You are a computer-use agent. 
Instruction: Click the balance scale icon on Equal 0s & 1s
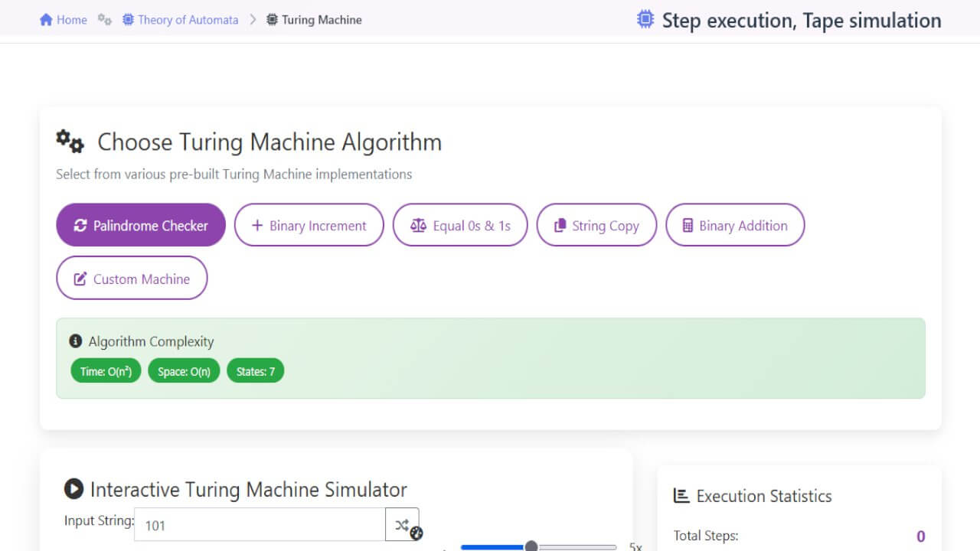coord(418,225)
